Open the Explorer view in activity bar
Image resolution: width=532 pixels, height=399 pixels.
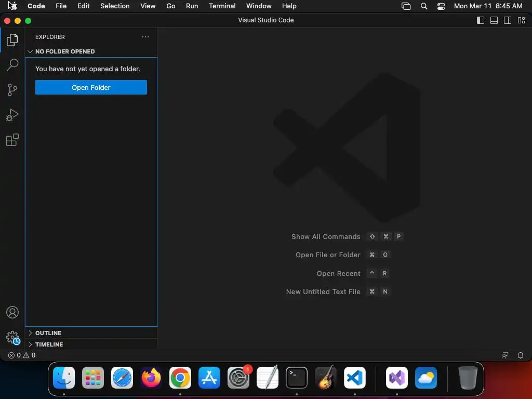pyautogui.click(x=12, y=40)
